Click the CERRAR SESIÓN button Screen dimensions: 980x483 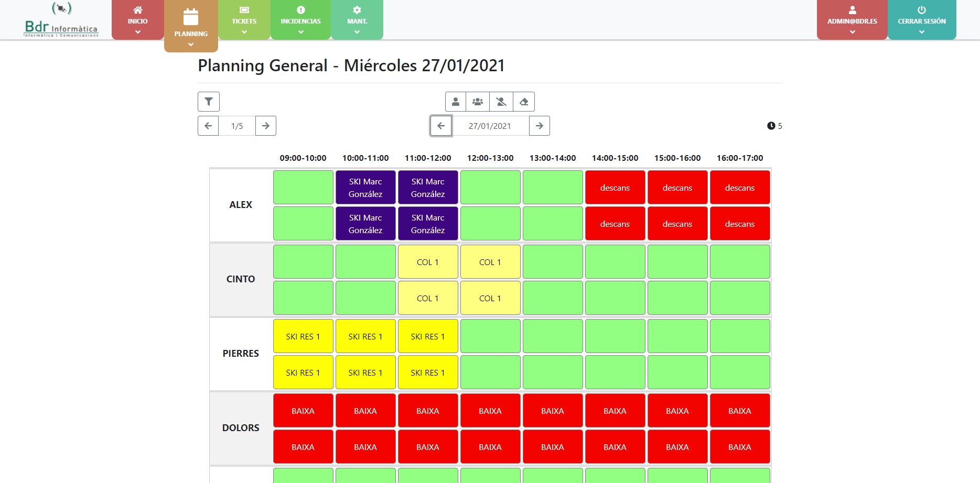[922, 20]
